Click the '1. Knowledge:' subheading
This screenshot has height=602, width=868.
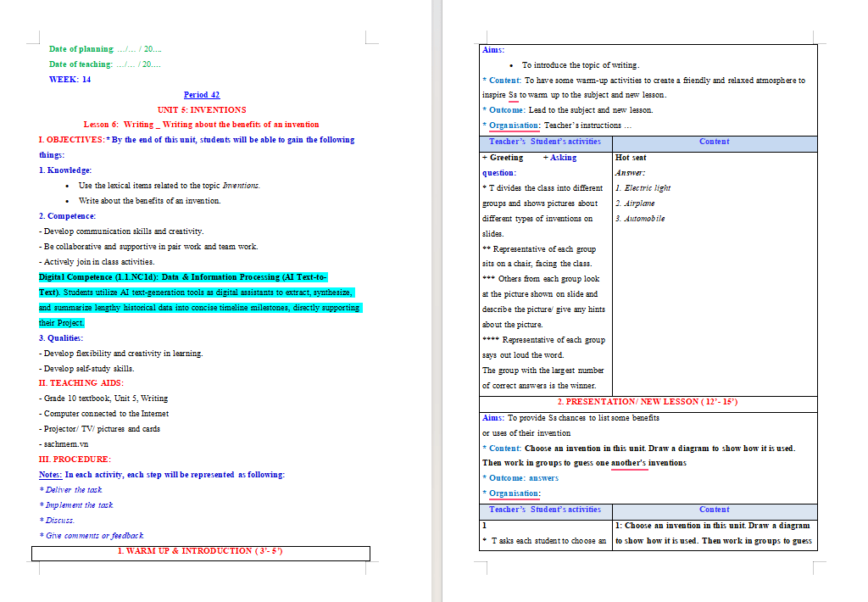coord(65,170)
